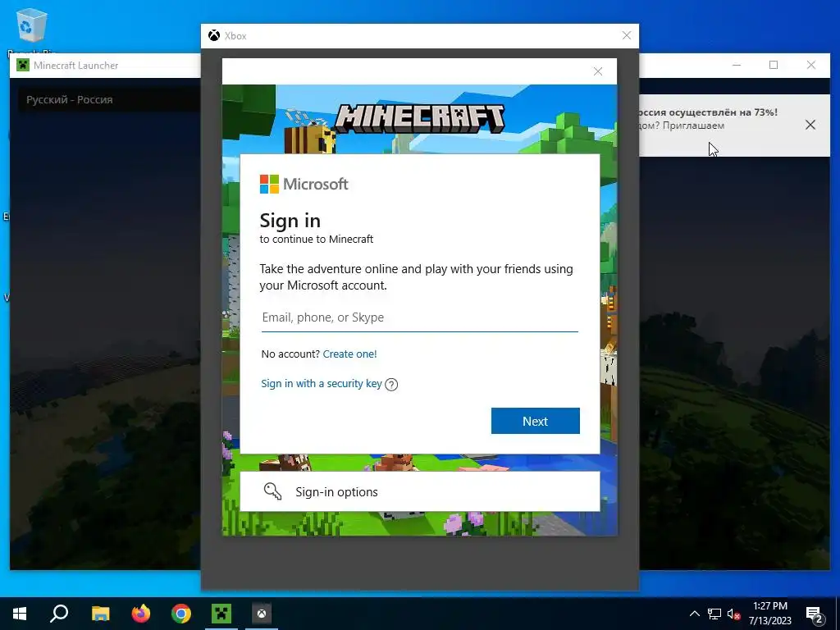The height and width of the screenshot is (630, 840).
Task: Open the clock and date
Action: tap(769, 614)
